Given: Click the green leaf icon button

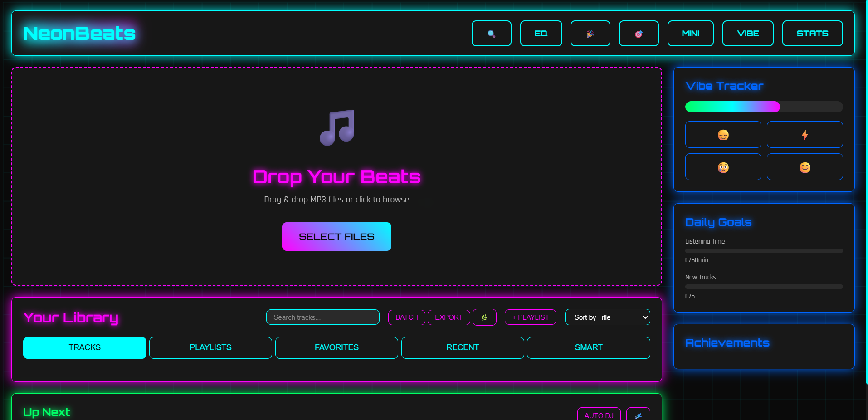Looking at the screenshot, I should (484, 317).
